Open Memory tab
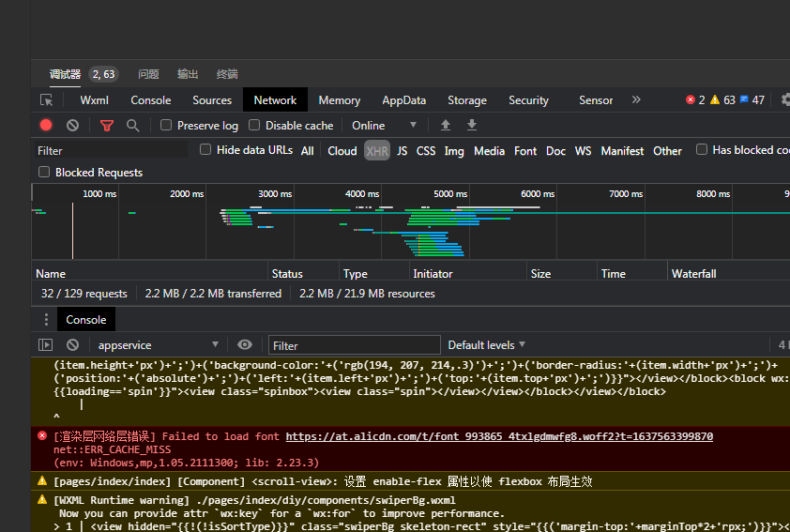This screenshot has height=532, width=790. [x=339, y=100]
